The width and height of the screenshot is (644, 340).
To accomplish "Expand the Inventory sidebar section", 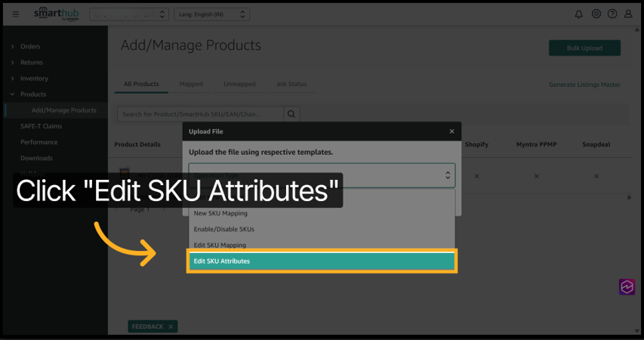I will [34, 79].
